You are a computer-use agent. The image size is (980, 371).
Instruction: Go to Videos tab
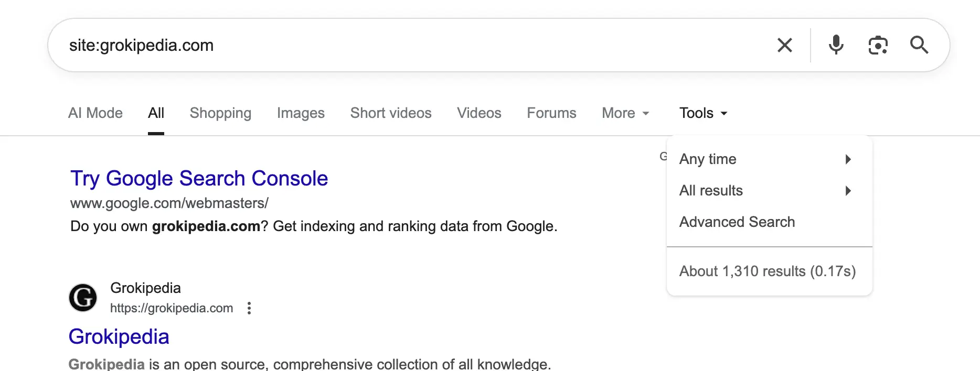(x=479, y=113)
